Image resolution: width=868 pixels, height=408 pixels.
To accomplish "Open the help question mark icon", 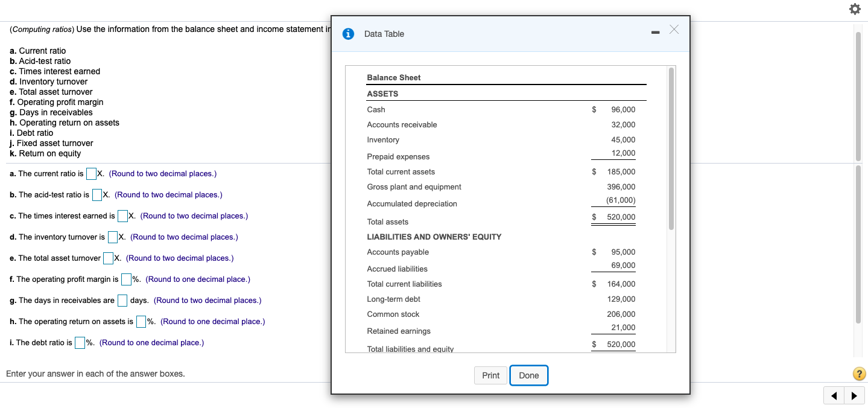I will tap(859, 374).
